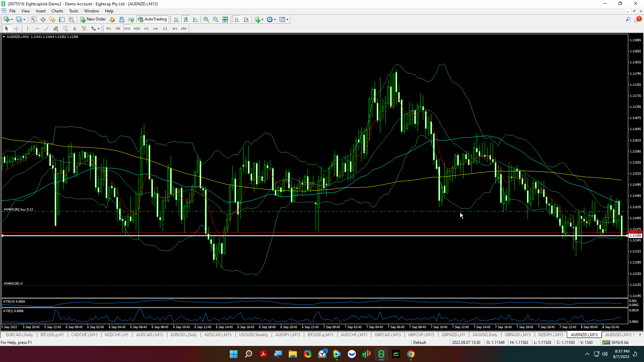Switch chart to line chart mode
This screenshot has height=362, width=644.
click(195, 19)
